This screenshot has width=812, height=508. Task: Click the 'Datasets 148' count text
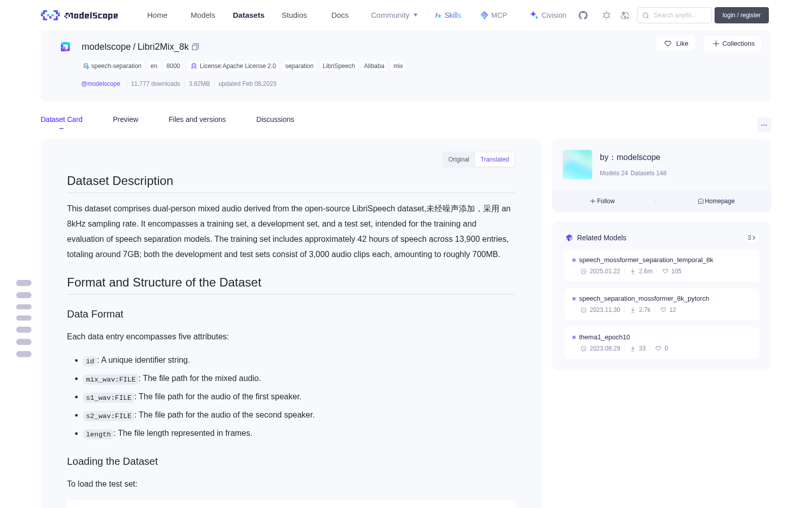tap(649, 173)
